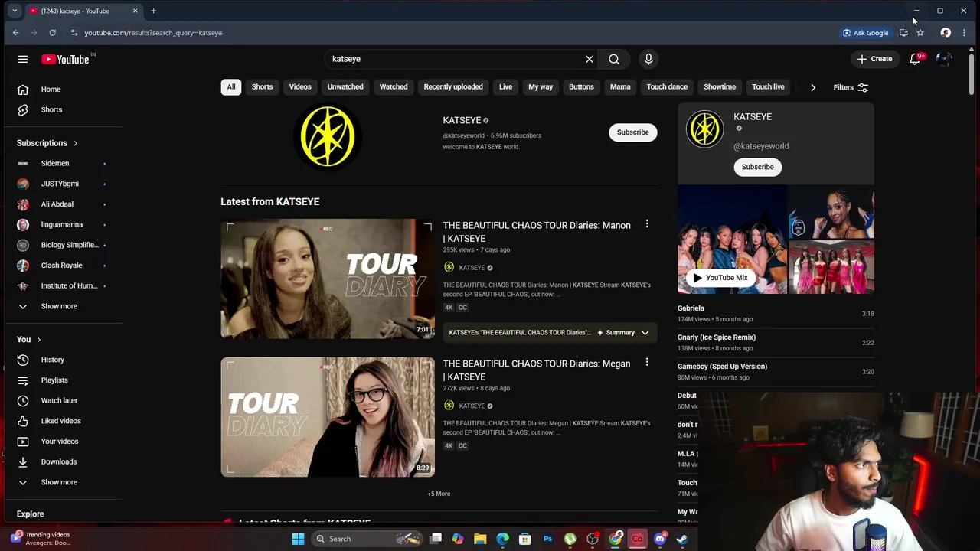Open the Filters panel
The image size is (980, 551).
[851, 87]
